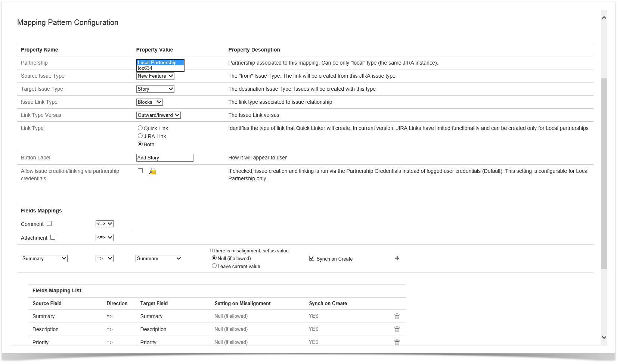The width and height of the screenshot is (620, 364).
Task: Select the Quick Link radio option
Action: pyautogui.click(x=140, y=128)
